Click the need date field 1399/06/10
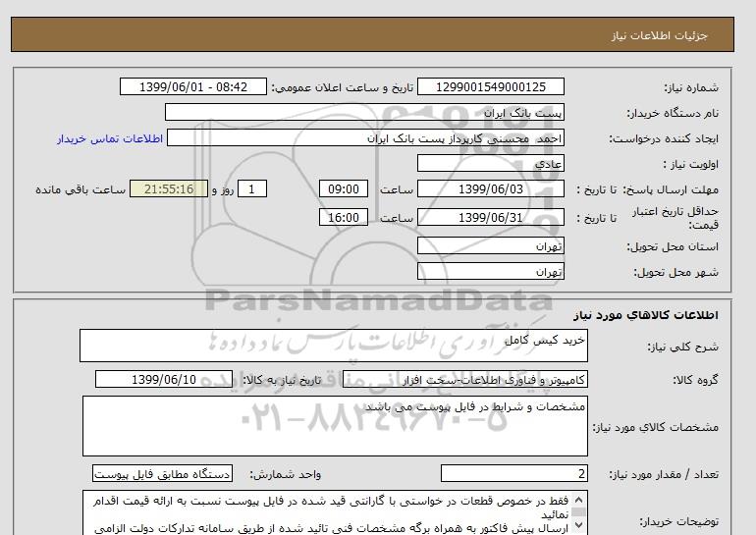756x535 pixels. click(164, 379)
